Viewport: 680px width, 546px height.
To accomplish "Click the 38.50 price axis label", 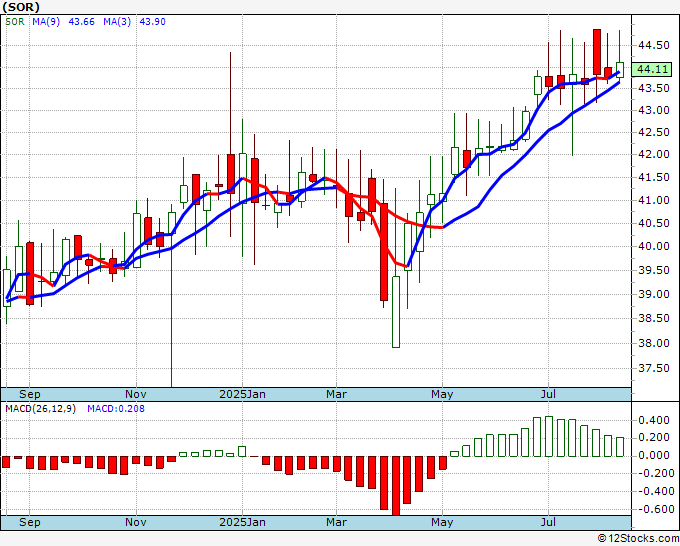I will tap(654, 318).
